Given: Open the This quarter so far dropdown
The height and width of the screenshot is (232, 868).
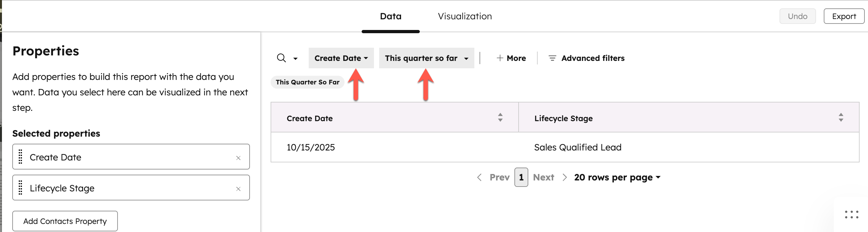Looking at the screenshot, I should pyautogui.click(x=426, y=58).
